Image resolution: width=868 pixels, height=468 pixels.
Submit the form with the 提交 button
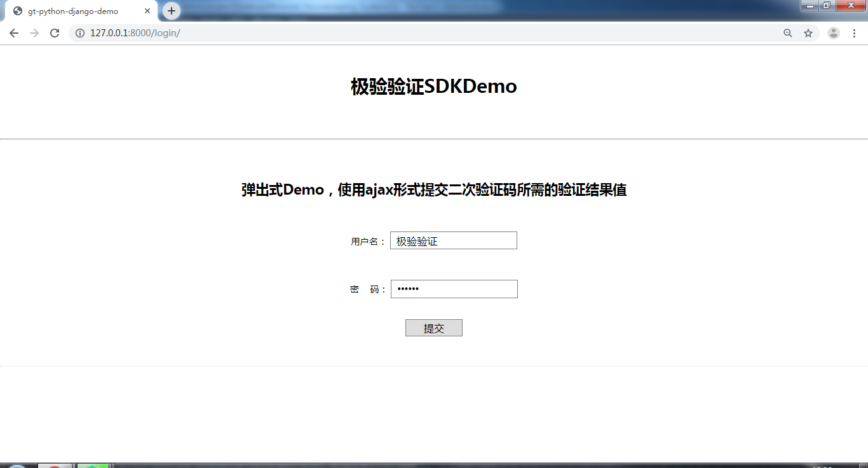pyautogui.click(x=434, y=328)
